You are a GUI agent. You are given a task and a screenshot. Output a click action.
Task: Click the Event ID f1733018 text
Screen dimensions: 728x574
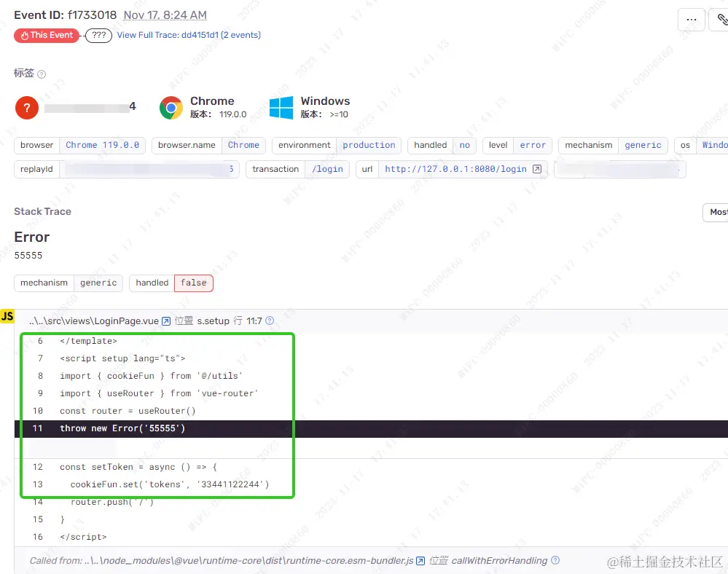[x=65, y=15]
